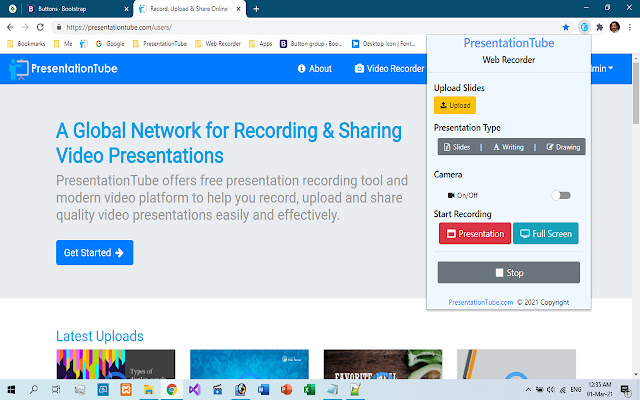Start recording with the red Presentation button
Image resolution: width=640 pixels, height=400 pixels.
pyautogui.click(x=474, y=233)
